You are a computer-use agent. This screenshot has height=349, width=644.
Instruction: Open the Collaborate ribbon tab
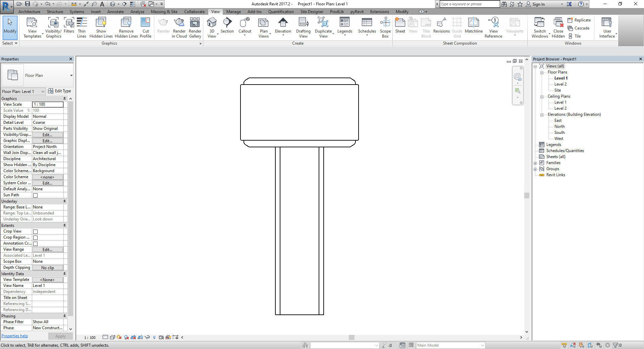(194, 12)
